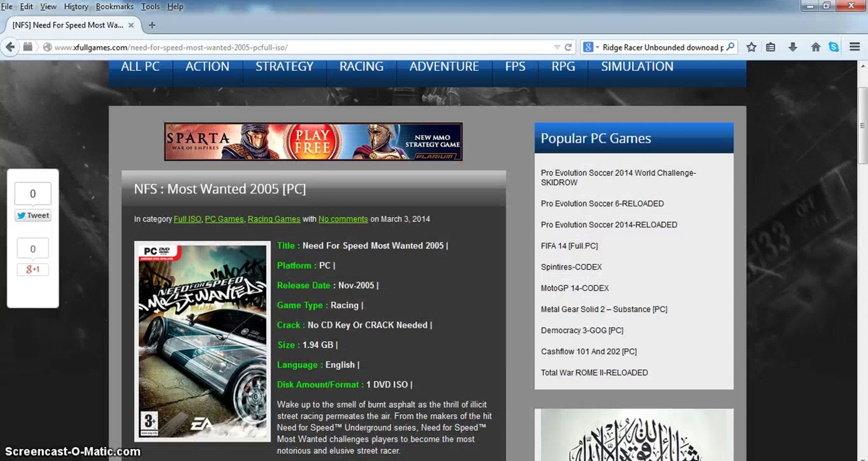Open the bookmarks list icon
The image size is (868, 461).
click(771, 47)
